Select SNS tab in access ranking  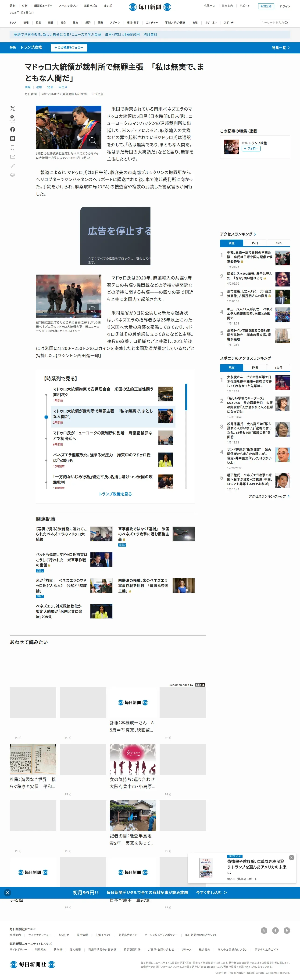click(278, 243)
